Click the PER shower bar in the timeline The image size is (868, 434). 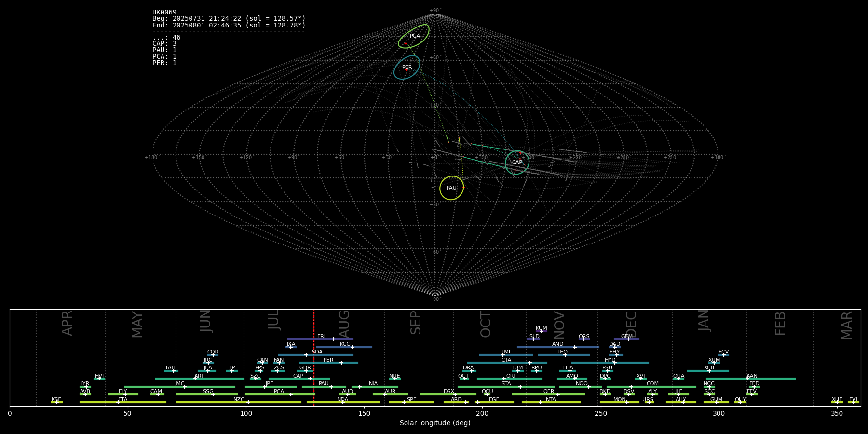click(329, 363)
